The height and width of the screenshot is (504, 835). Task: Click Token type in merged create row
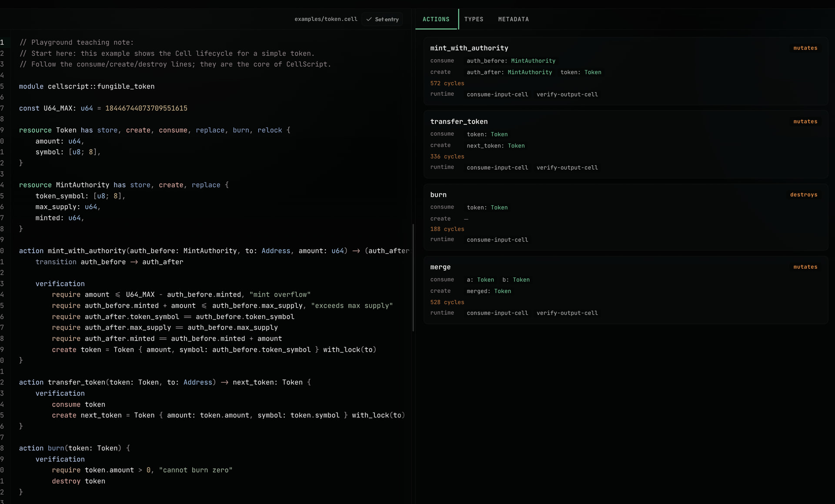pyautogui.click(x=502, y=291)
